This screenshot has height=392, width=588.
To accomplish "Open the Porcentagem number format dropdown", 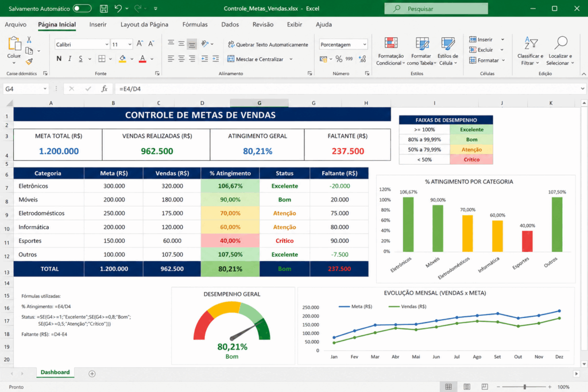I will tap(365, 45).
